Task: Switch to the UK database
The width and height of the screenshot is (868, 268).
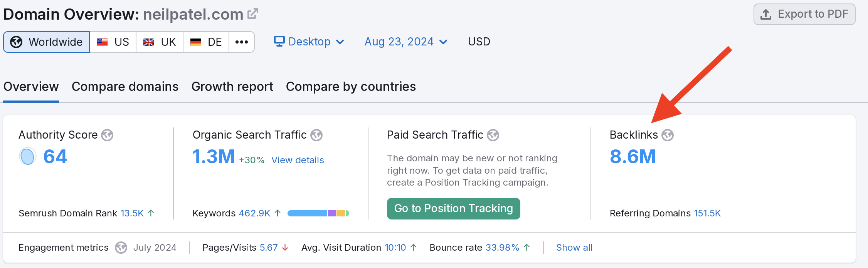Action: click(x=160, y=42)
